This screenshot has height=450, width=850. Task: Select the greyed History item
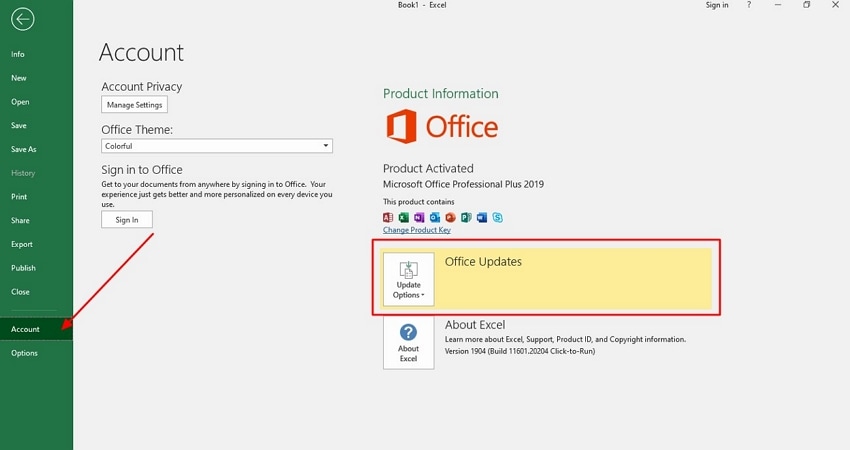tap(23, 173)
